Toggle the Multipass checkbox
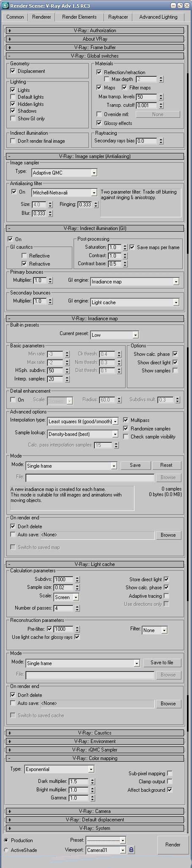The width and height of the screenshot is (192, 868). click(126, 420)
